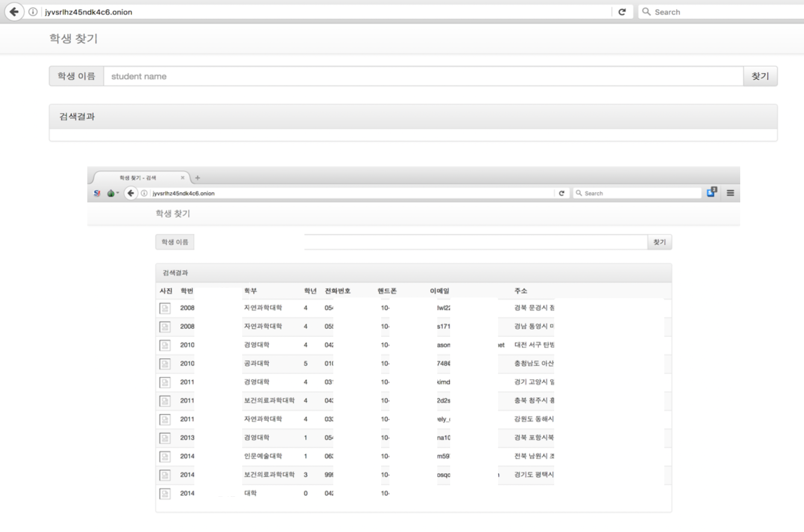This screenshot has height=532, width=804.
Task: Click photo thumbnail in first 2008 row
Action: pos(165,308)
